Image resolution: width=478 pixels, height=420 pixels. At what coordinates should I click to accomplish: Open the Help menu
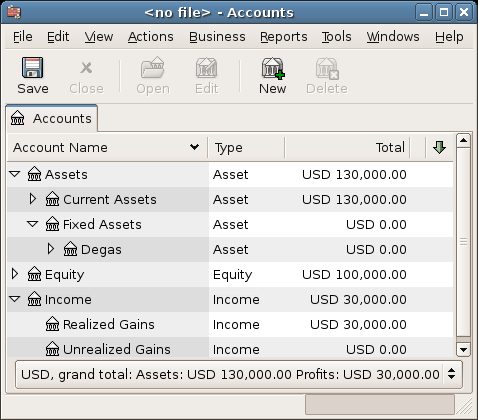pyautogui.click(x=449, y=37)
